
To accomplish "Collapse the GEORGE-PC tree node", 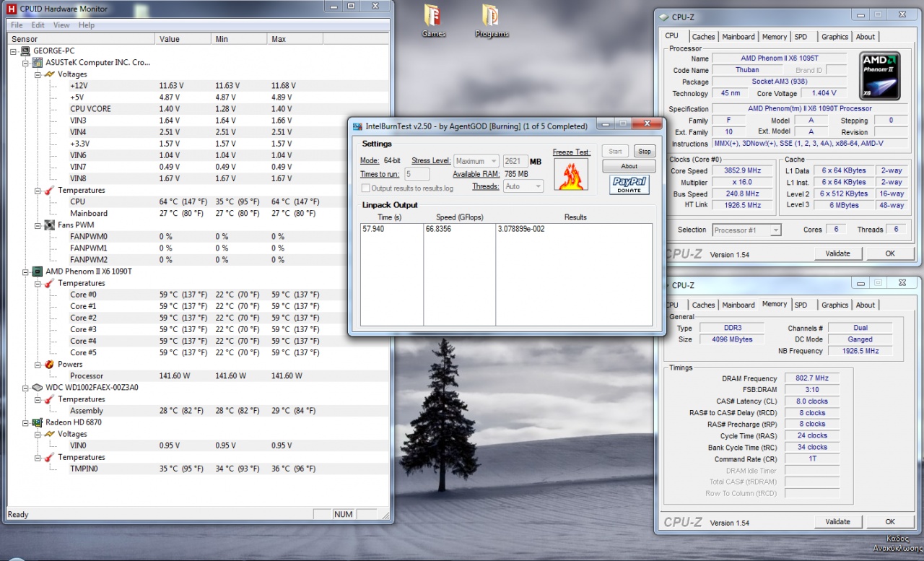I will coord(14,51).
